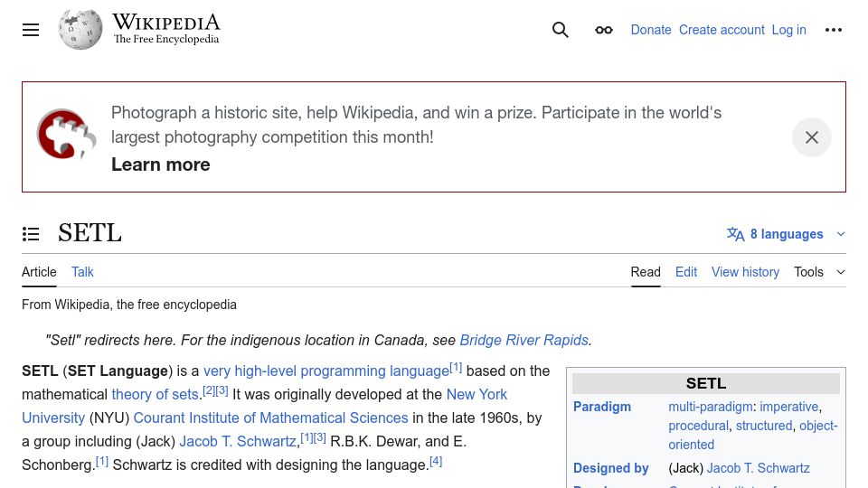Open Courant Institute of Mathematical Sciences link
The width and height of the screenshot is (868, 488).
click(x=270, y=418)
